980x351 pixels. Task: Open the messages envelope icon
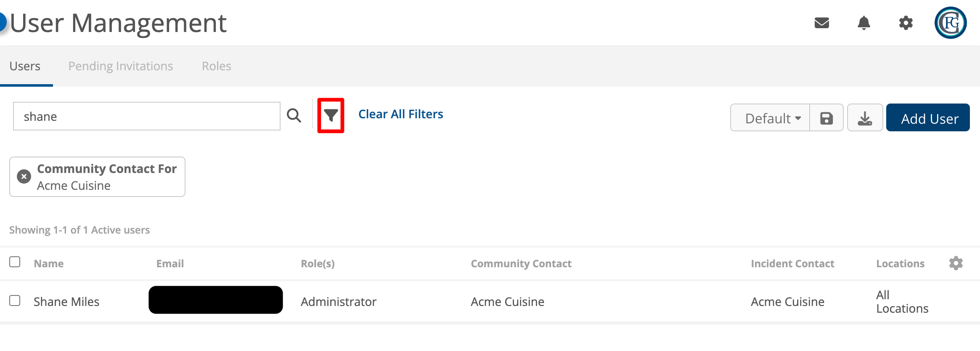[821, 23]
